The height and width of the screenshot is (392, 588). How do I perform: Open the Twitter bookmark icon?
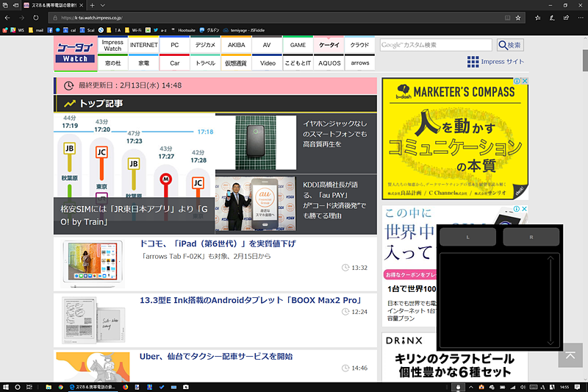(156, 30)
